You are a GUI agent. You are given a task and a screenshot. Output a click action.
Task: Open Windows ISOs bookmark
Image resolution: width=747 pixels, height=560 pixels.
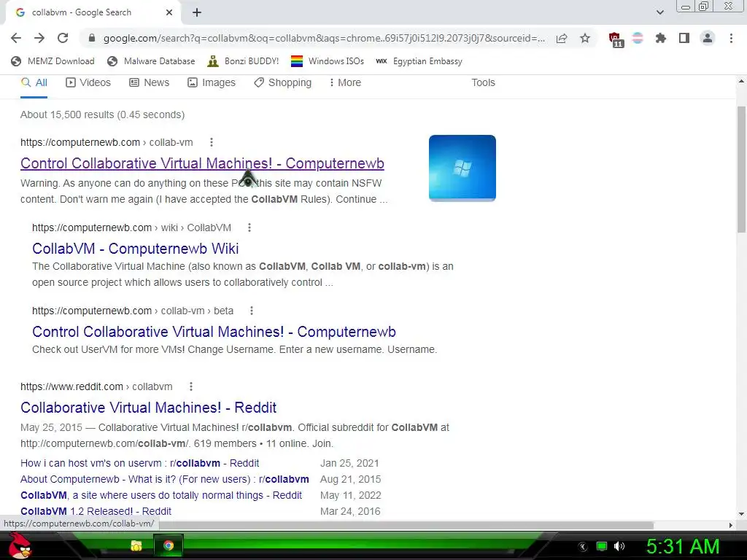[x=328, y=61]
